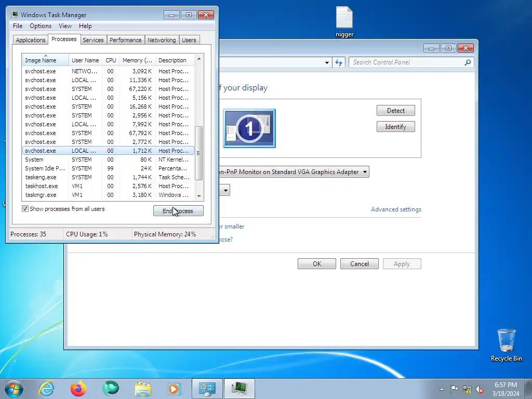Launch Internet Explorer from the taskbar
Viewport: 532px width, 399px height.
(46, 389)
